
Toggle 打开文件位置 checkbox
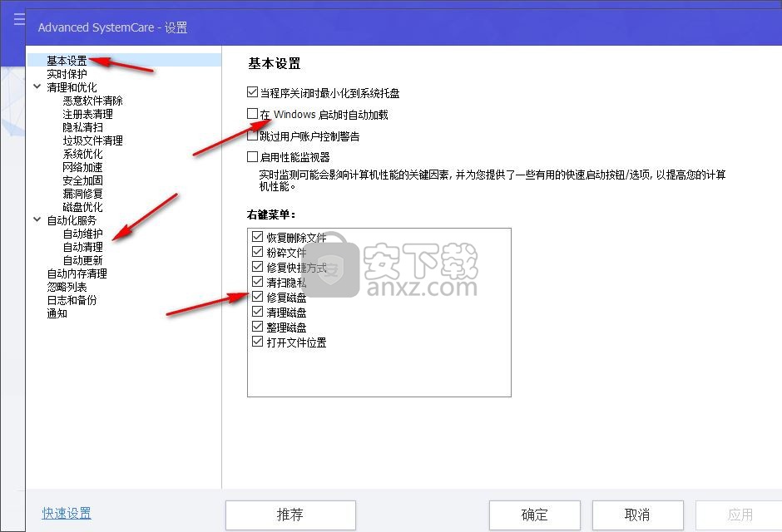[x=257, y=342]
